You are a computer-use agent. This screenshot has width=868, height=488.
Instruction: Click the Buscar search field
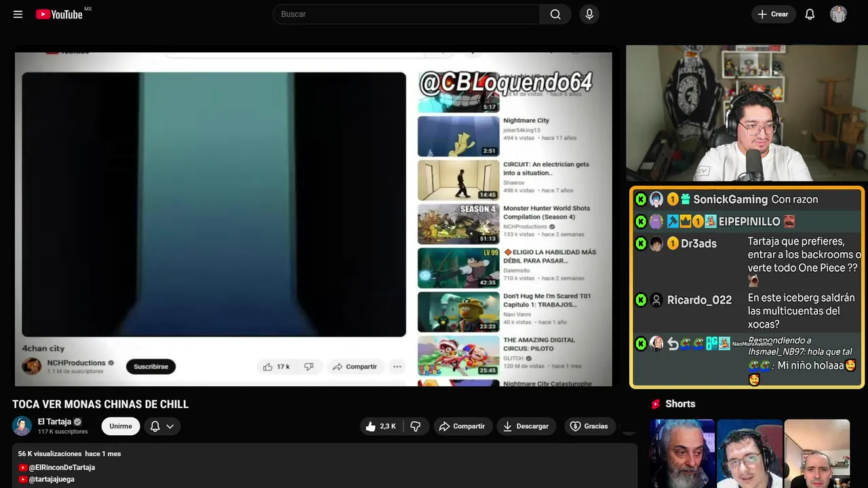point(406,14)
